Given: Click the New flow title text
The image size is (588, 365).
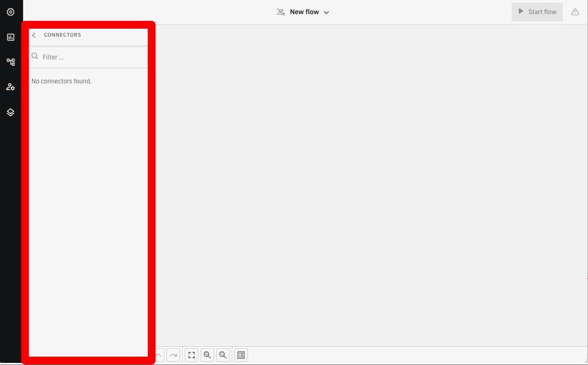Looking at the screenshot, I should point(304,12).
